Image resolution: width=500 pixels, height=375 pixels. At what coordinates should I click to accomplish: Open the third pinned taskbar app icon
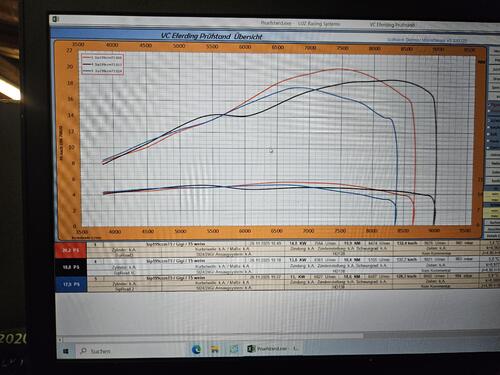[234, 349]
